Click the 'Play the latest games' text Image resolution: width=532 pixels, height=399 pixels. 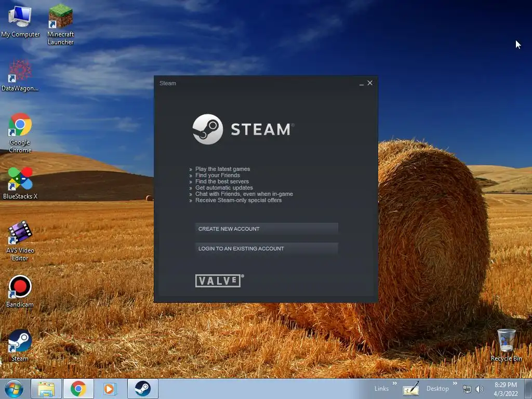(x=222, y=169)
